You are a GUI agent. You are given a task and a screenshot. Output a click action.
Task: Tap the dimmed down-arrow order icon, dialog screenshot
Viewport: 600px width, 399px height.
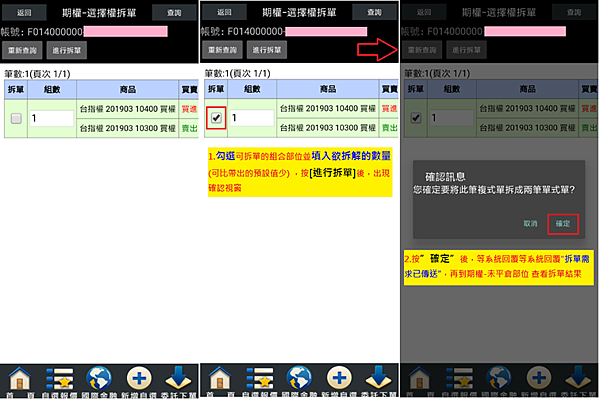tap(578, 378)
